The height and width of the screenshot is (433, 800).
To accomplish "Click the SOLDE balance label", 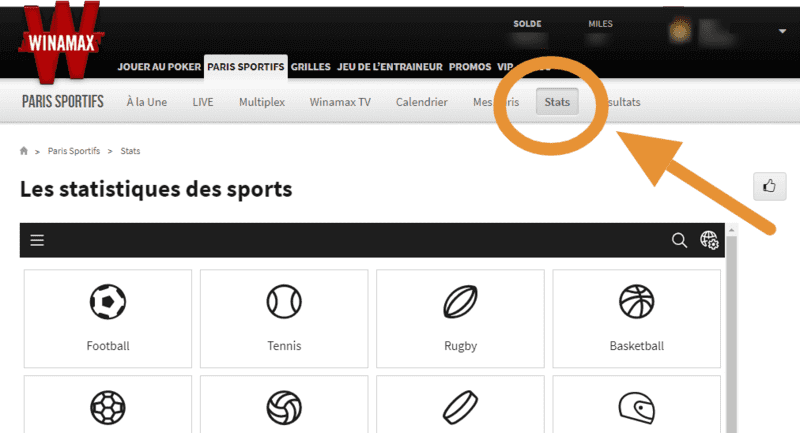I will point(527,23).
